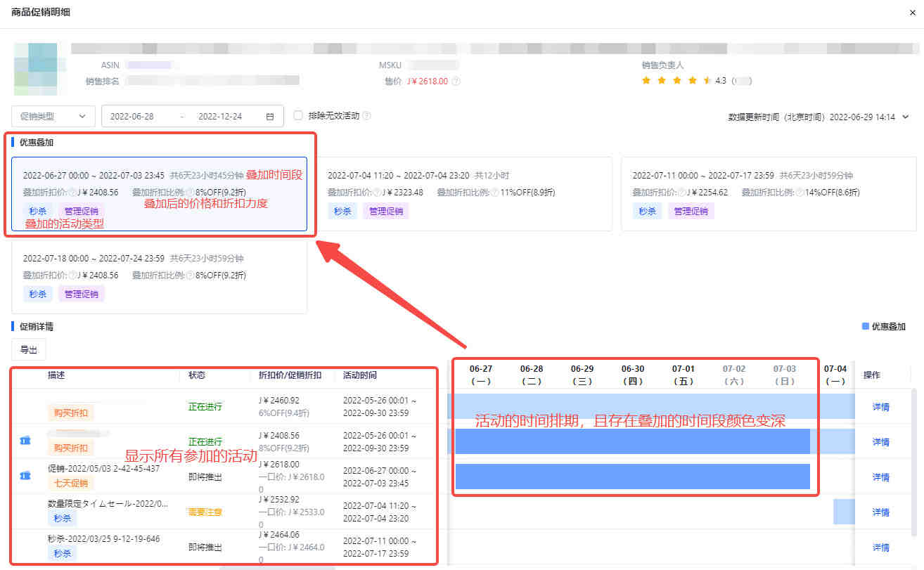Click 叠加折扣比例 help icon in 2022-07-04 card

(x=495, y=193)
